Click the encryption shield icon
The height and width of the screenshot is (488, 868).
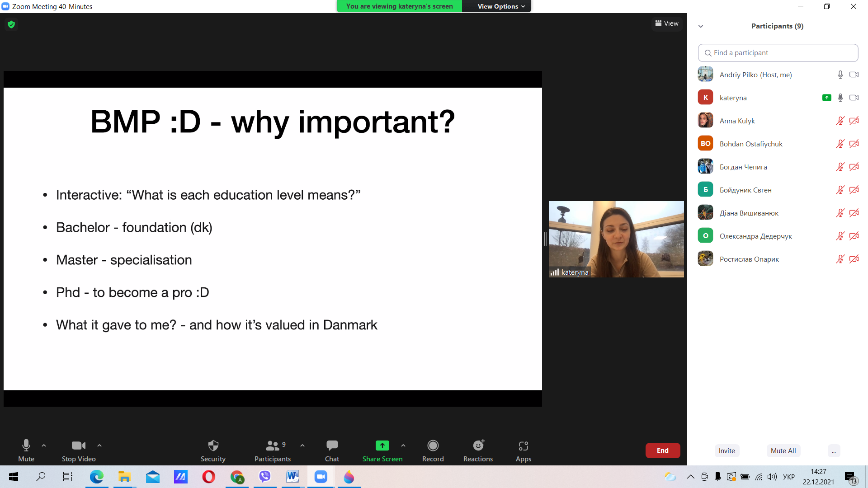coord(11,24)
